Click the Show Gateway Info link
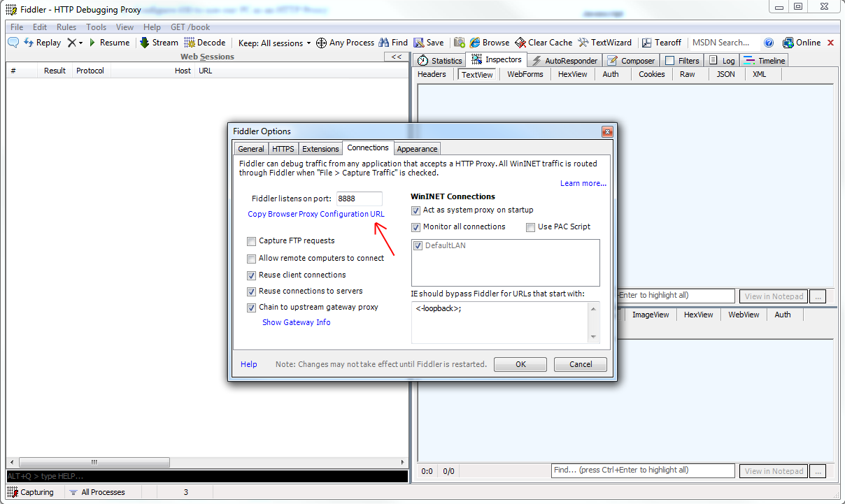 tap(297, 322)
